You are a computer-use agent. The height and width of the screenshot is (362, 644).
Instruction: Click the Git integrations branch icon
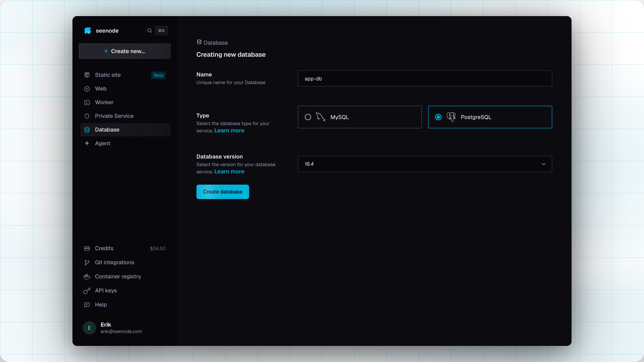(x=87, y=262)
